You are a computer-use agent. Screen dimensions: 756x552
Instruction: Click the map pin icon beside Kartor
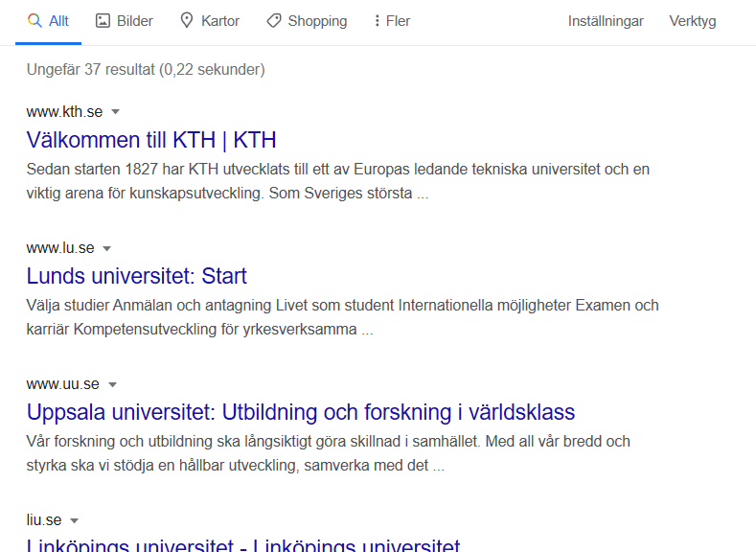(x=187, y=21)
